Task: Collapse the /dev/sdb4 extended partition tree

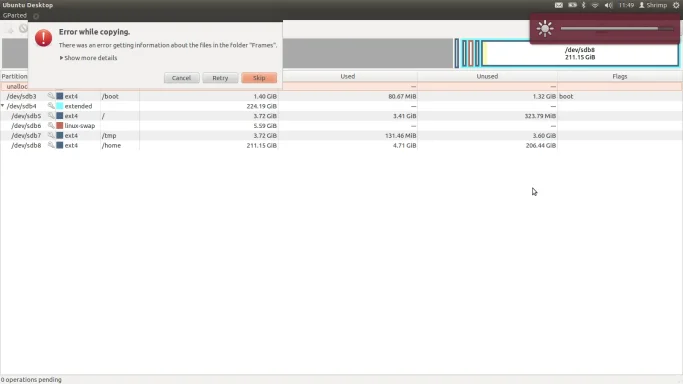Action: pos(3,106)
